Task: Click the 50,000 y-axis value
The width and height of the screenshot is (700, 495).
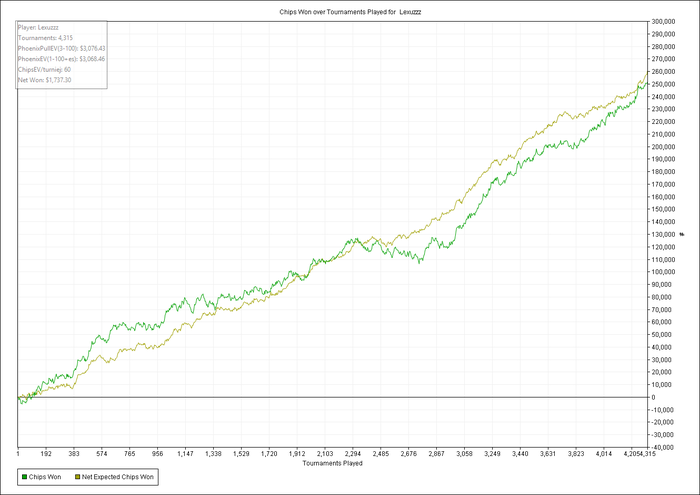Action: coord(663,335)
